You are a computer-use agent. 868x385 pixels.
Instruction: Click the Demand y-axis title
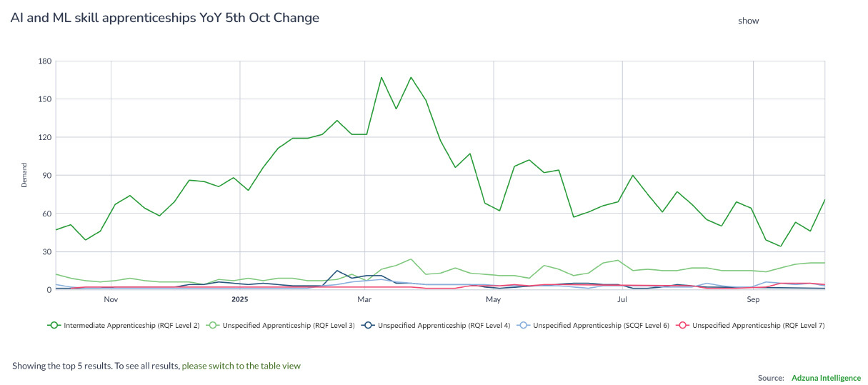pos(24,175)
